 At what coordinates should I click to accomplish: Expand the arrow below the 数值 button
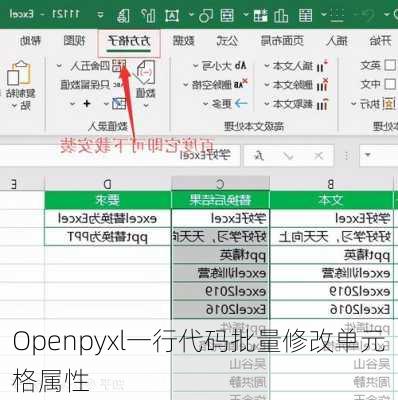(x=146, y=105)
